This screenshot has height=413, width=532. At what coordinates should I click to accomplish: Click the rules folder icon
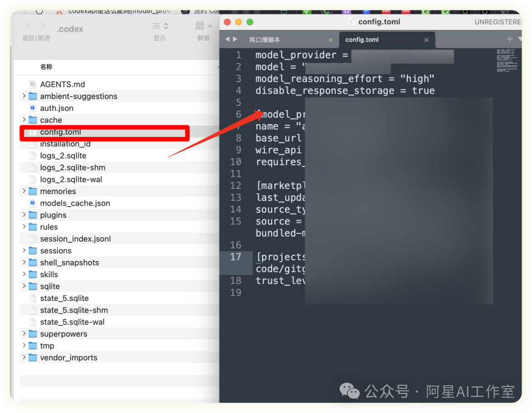point(33,227)
